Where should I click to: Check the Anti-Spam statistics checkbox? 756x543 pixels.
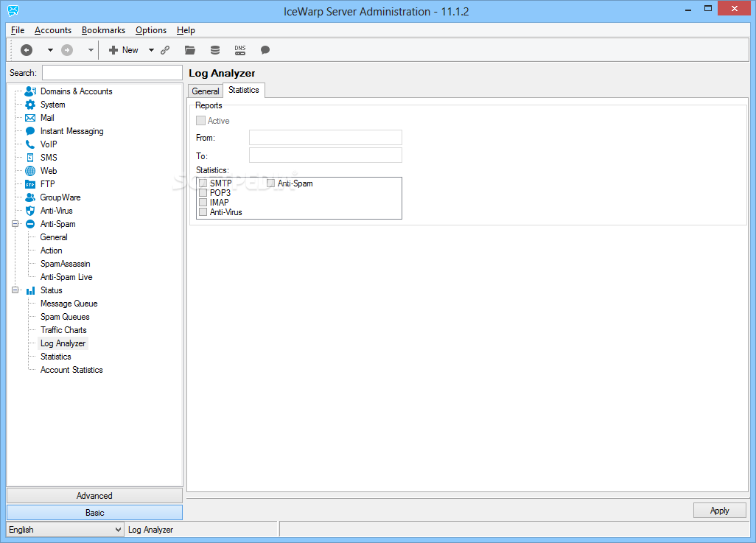pos(271,183)
